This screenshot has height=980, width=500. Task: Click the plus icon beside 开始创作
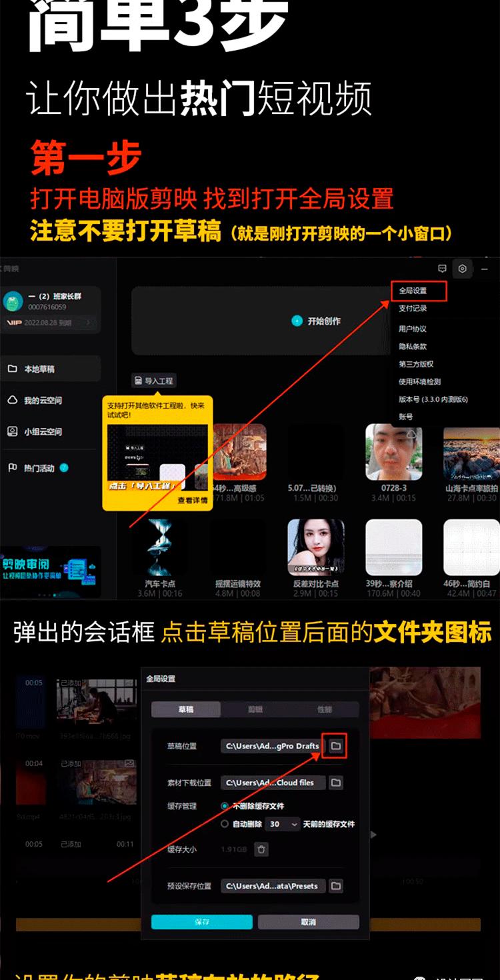(x=297, y=321)
